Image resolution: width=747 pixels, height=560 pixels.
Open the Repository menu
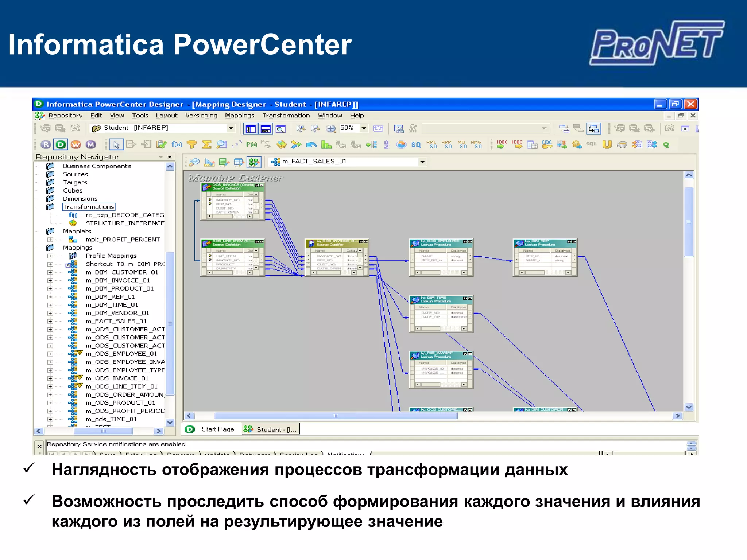pos(65,116)
